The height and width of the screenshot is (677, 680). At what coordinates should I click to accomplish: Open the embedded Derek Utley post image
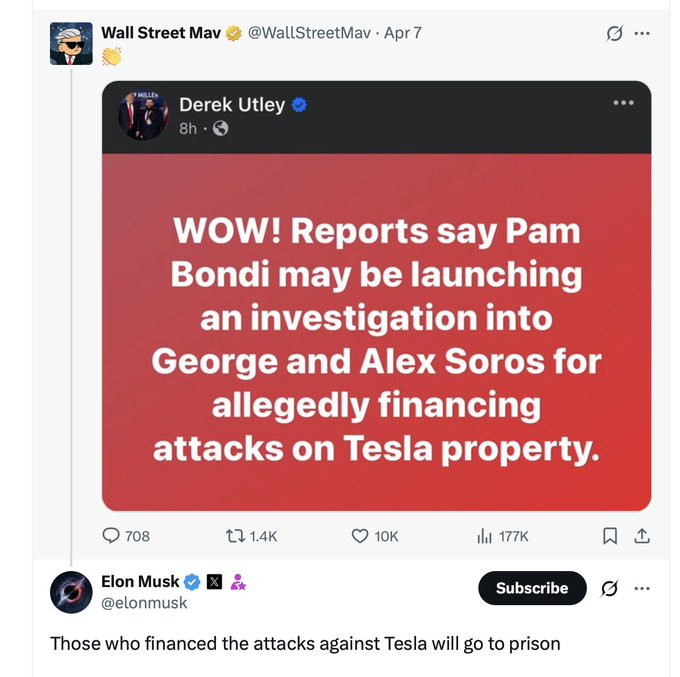[376, 330]
